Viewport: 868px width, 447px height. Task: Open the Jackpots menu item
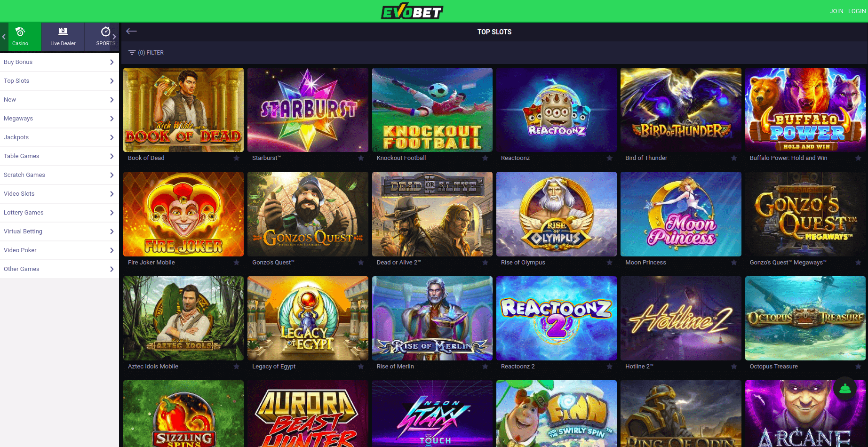click(59, 137)
